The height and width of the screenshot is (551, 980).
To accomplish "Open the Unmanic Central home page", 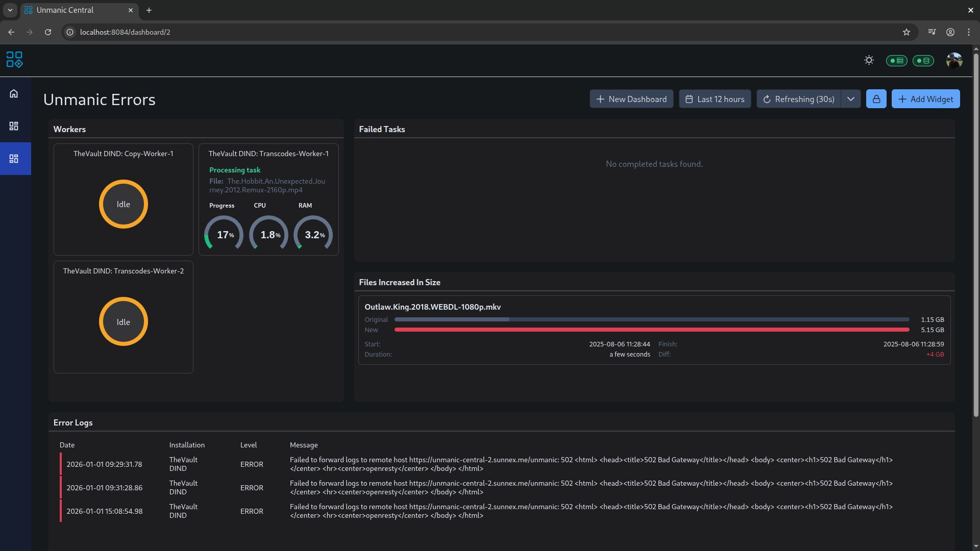I will (14, 93).
